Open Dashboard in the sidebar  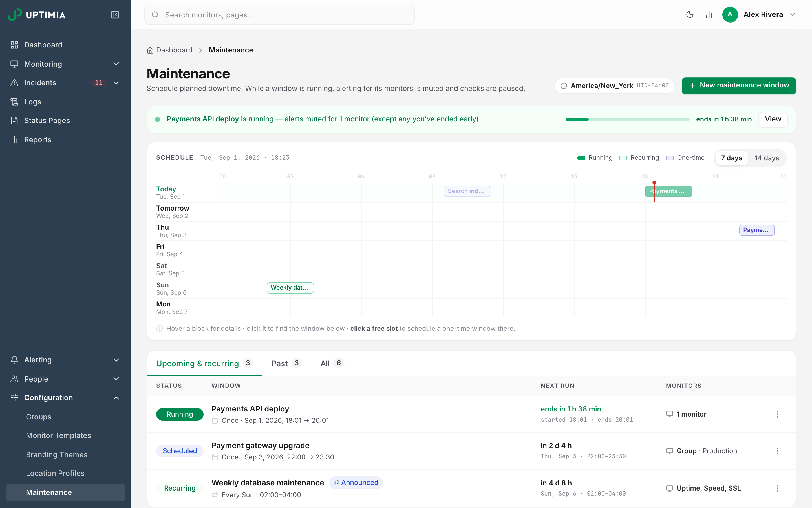pos(43,45)
